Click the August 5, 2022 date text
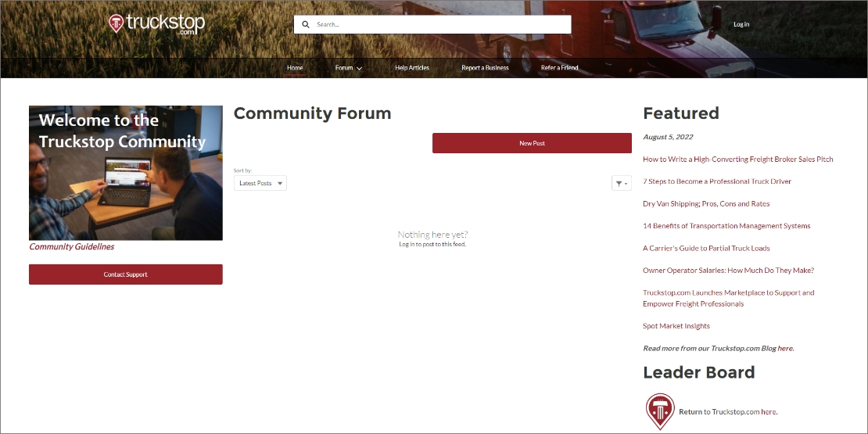The width and height of the screenshot is (868, 434). click(668, 137)
